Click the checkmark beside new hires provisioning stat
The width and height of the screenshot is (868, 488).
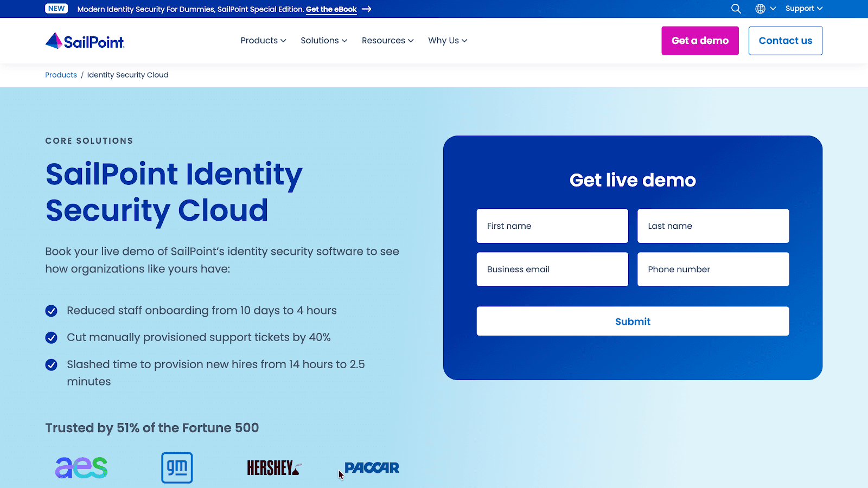(51, 364)
